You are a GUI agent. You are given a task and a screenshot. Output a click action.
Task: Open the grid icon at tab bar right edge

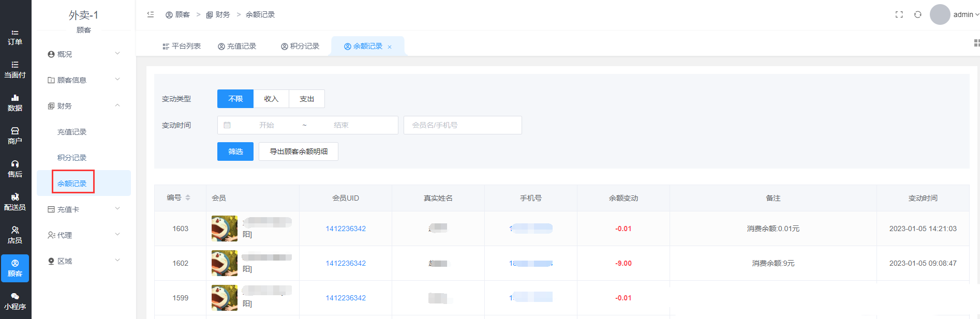tap(977, 43)
